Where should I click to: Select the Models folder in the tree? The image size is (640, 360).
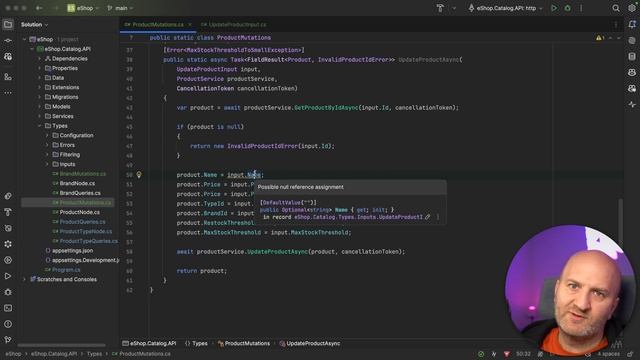click(x=61, y=107)
